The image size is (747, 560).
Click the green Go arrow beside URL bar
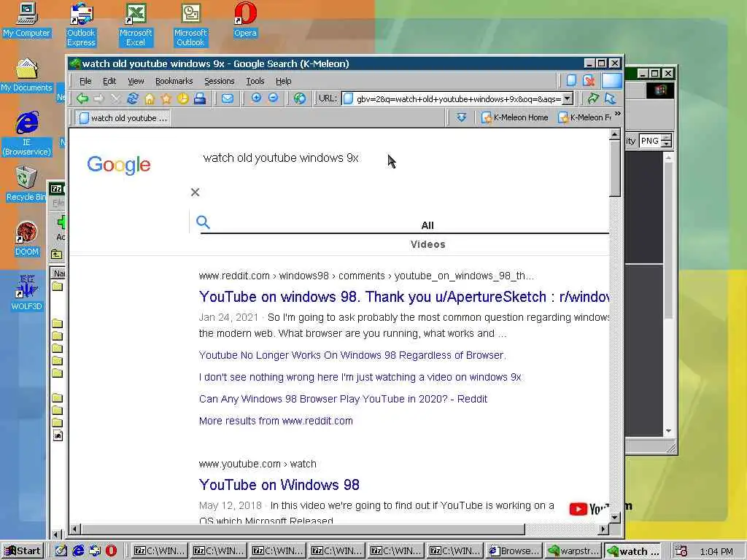(x=594, y=98)
